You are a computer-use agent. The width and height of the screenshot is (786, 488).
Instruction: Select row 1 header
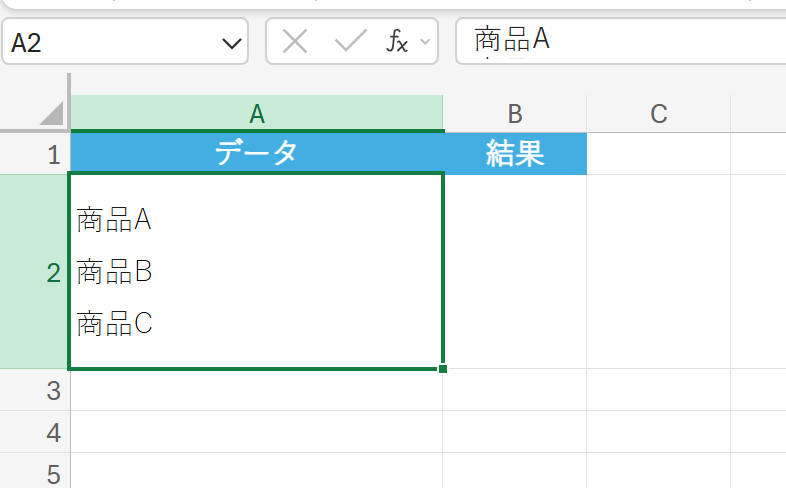coord(53,154)
